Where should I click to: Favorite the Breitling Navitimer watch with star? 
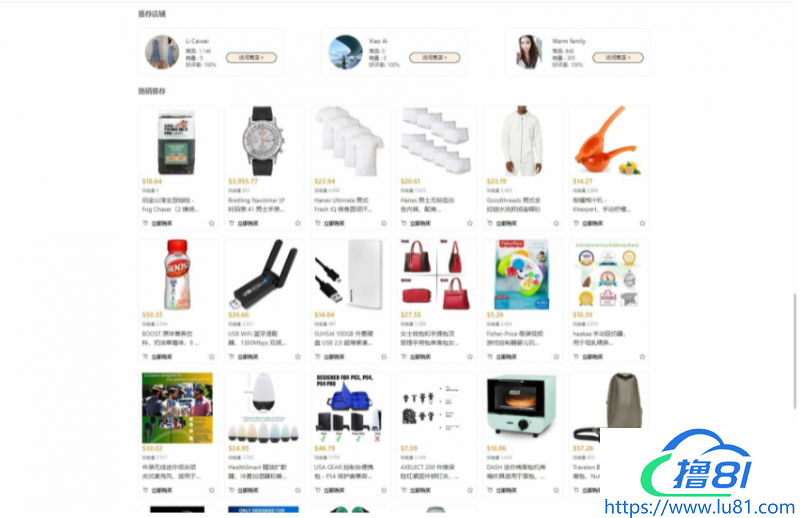click(x=298, y=223)
